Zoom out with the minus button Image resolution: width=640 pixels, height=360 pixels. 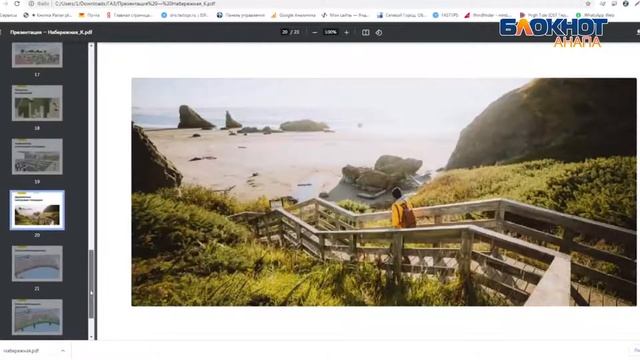click(315, 32)
